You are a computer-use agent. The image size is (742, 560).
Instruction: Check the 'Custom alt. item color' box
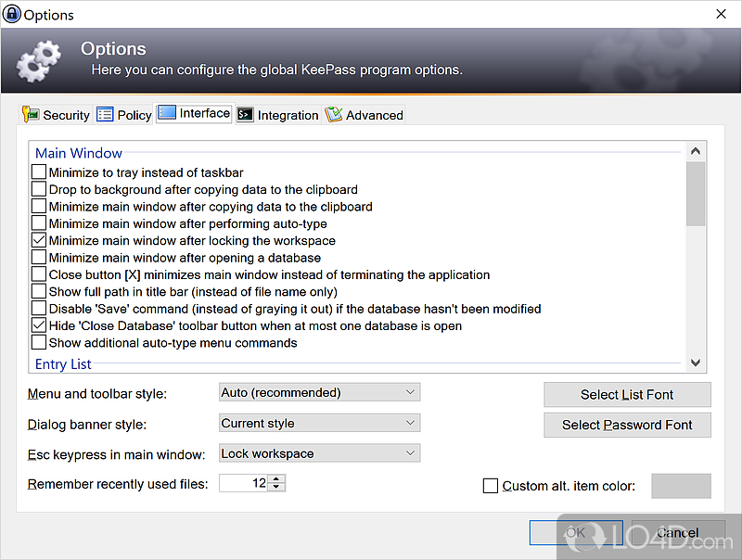pos(491,486)
